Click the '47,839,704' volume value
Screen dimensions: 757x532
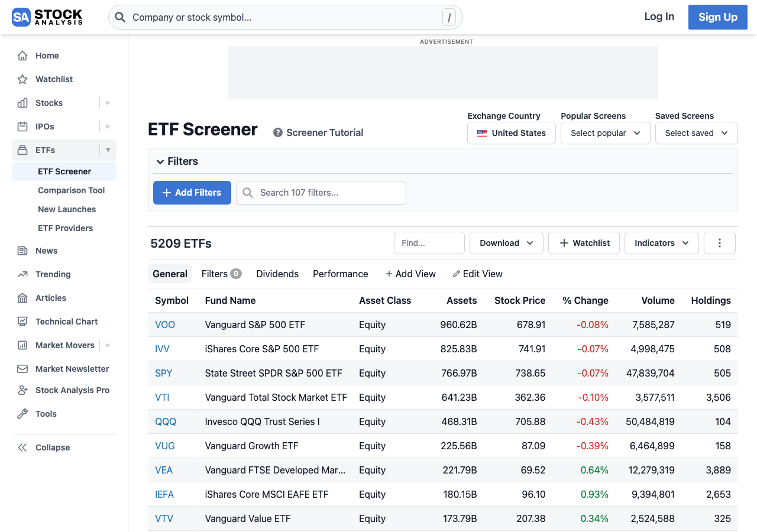(x=651, y=373)
